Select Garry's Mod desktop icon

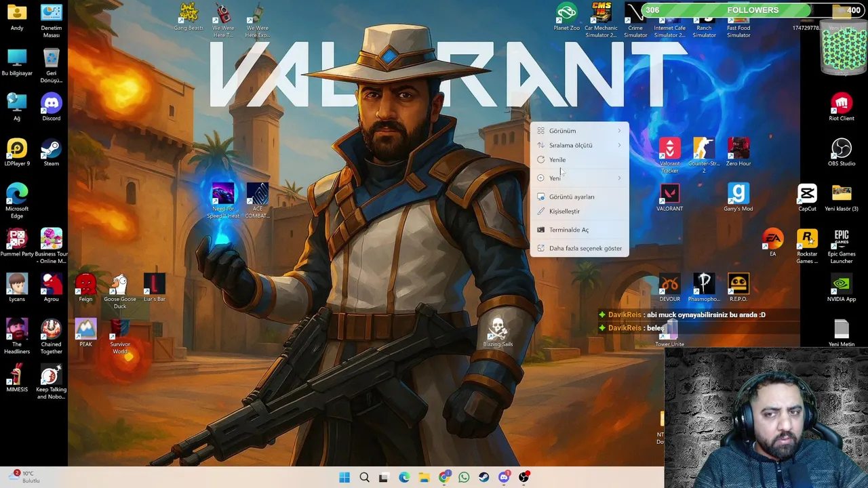point(738,198)
